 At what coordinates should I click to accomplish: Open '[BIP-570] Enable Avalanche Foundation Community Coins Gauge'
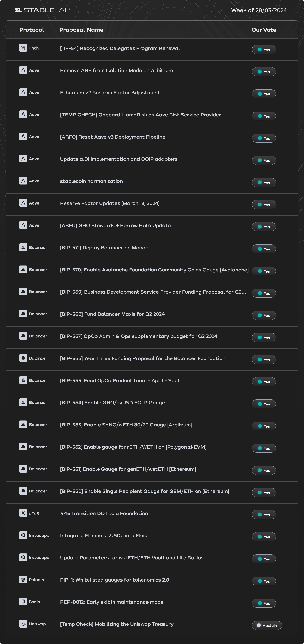pyautogui.click(x=154, y=270)
